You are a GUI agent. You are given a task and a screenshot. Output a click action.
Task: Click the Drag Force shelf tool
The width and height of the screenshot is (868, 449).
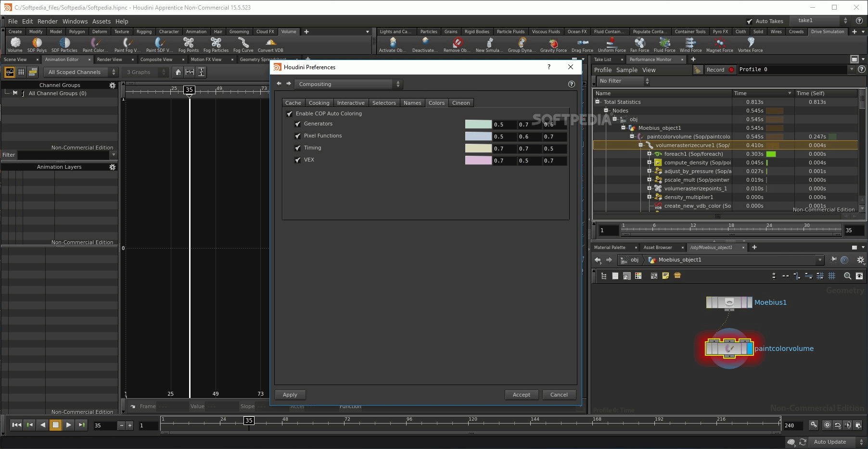[x=582, y=45]
